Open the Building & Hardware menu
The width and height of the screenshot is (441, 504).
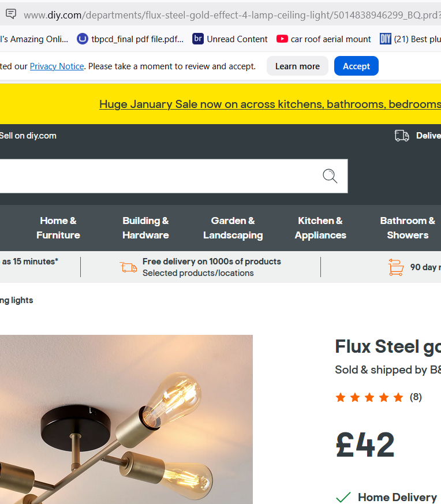(145, 228)
